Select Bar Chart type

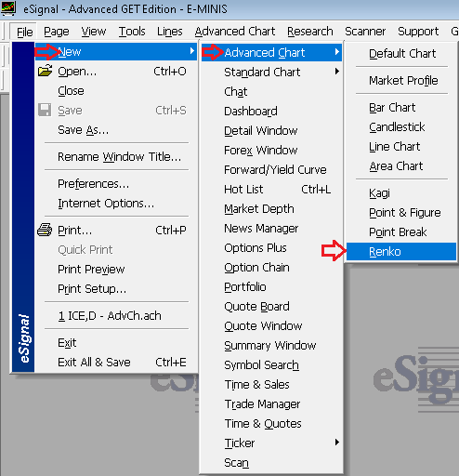[x=401, y=107]
